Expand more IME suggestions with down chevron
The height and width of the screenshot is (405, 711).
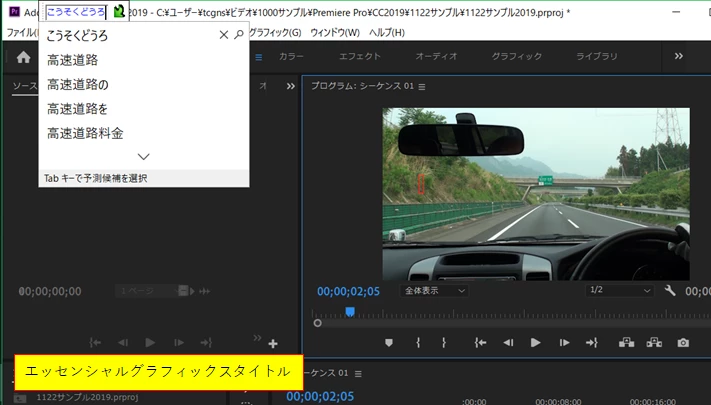click(x=143, y=156)
